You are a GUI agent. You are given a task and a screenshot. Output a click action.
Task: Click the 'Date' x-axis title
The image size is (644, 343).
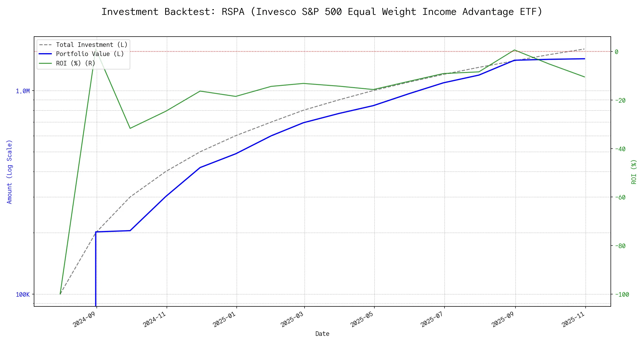322,334
